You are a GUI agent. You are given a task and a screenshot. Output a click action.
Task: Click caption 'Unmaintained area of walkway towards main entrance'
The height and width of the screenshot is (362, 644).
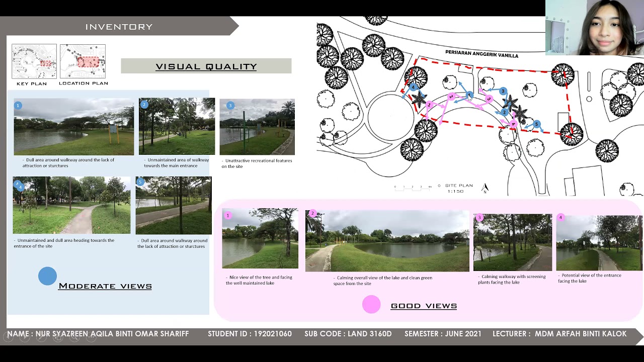pos(176,163)
